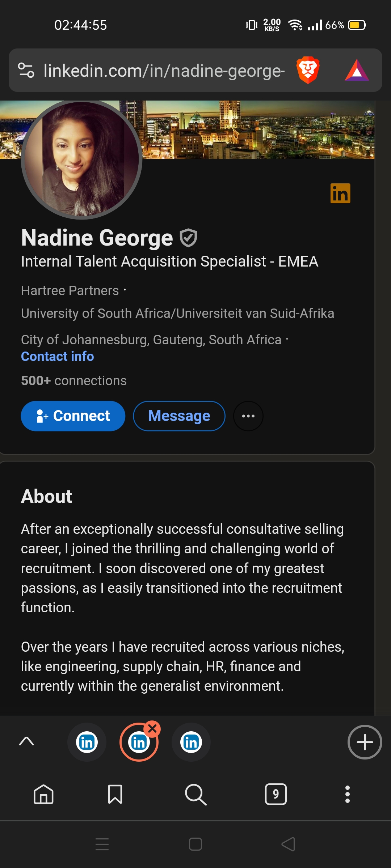The height and width of the screenshot is (868, 391).
Task: Open the browser three-dot menu
Action: tap(348, 794)
